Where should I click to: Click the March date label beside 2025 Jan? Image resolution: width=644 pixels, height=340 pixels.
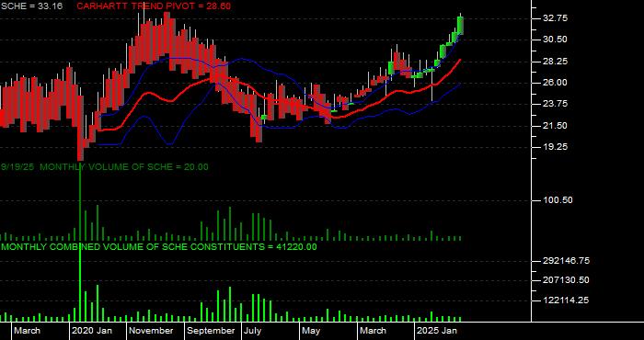tap(373, 331)
